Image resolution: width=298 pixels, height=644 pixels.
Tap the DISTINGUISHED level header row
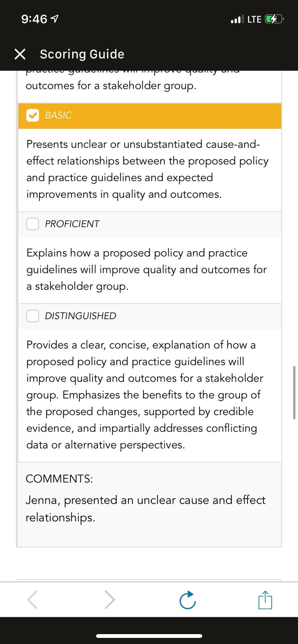tap(150, 316)
